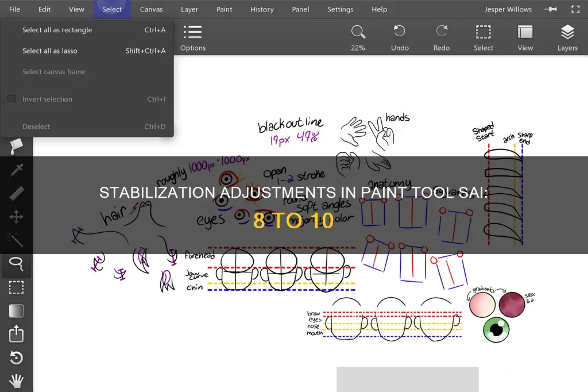Open the Options list panel
The height and width of the screenshot is (392, 588).
193,38
